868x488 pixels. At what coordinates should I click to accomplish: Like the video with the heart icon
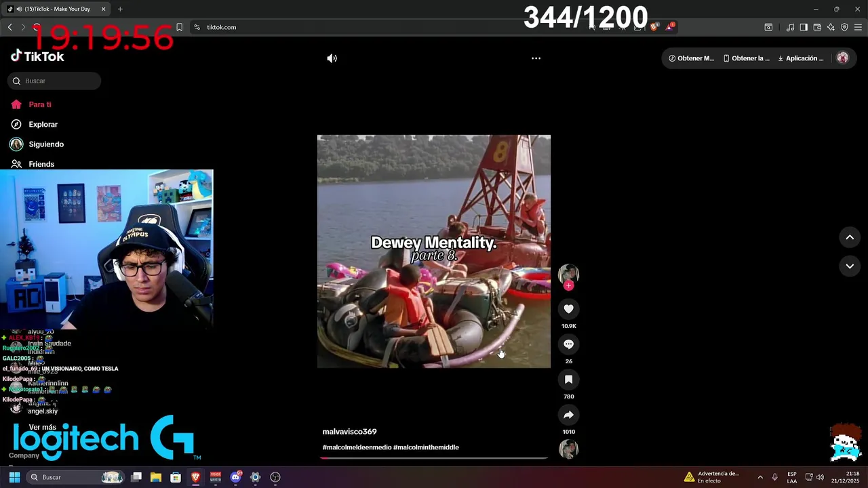pyautogui.click(x=568, y=309)
